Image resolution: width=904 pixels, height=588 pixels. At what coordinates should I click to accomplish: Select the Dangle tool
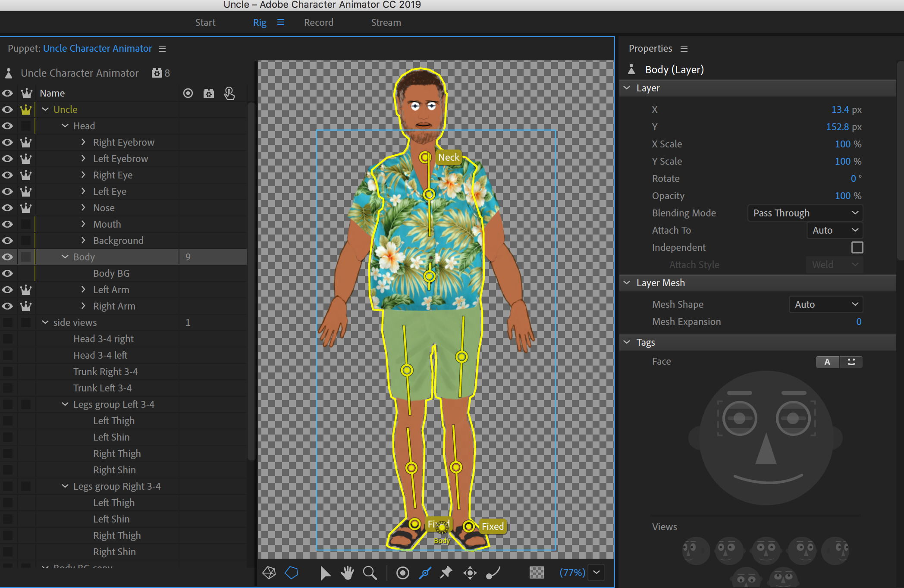pos(493,573)
